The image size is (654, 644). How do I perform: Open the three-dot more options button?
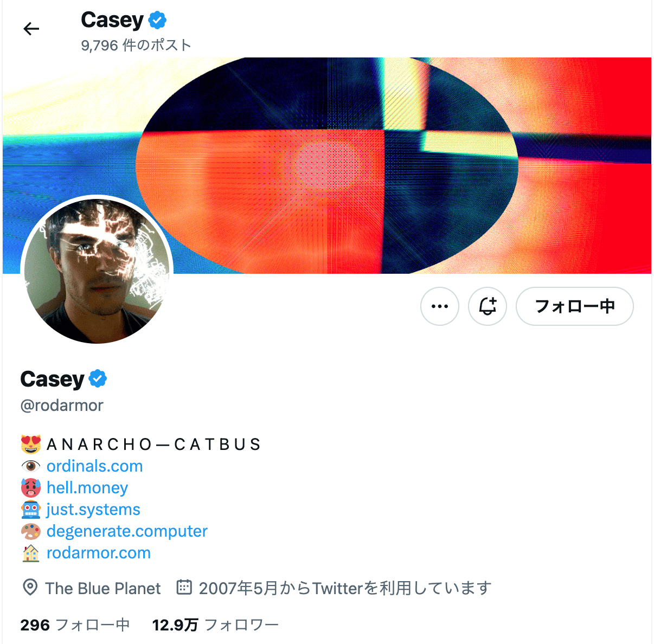[440, 306]
